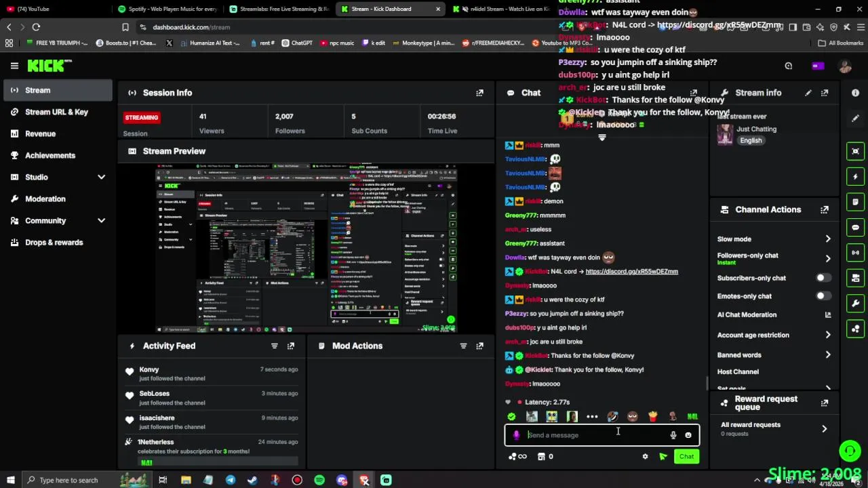This screenshot has height=488, width=868.
Task: Click the browser address bar
Action: click(x=339, y=27)
